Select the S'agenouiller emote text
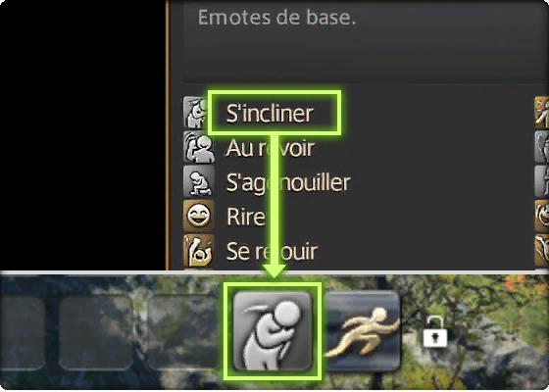The height and width of the screenshot is (392, 549). [x=288, y=182]
